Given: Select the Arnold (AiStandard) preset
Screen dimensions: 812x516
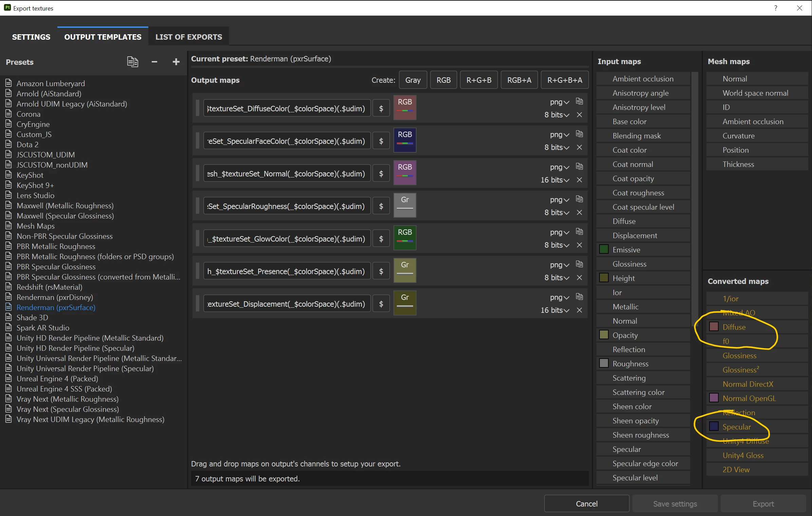Looking at the screenshot, I should click(x=49, y=94).
